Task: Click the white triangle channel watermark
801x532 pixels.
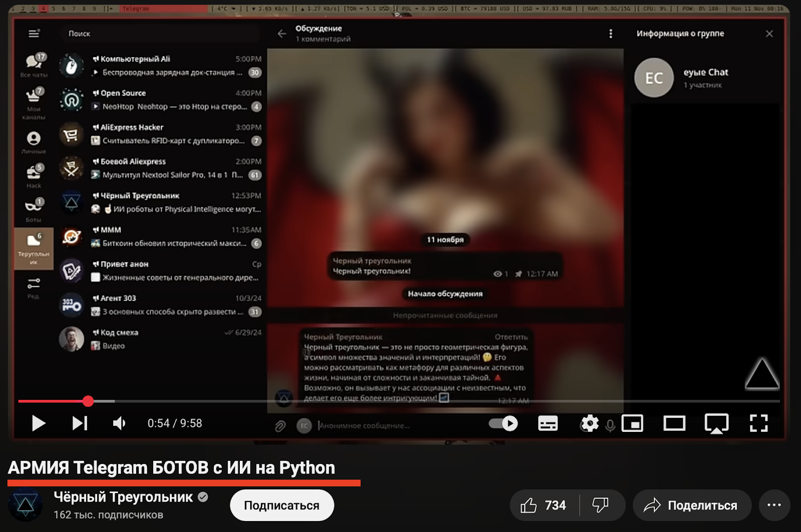Action: coord(762,374)
